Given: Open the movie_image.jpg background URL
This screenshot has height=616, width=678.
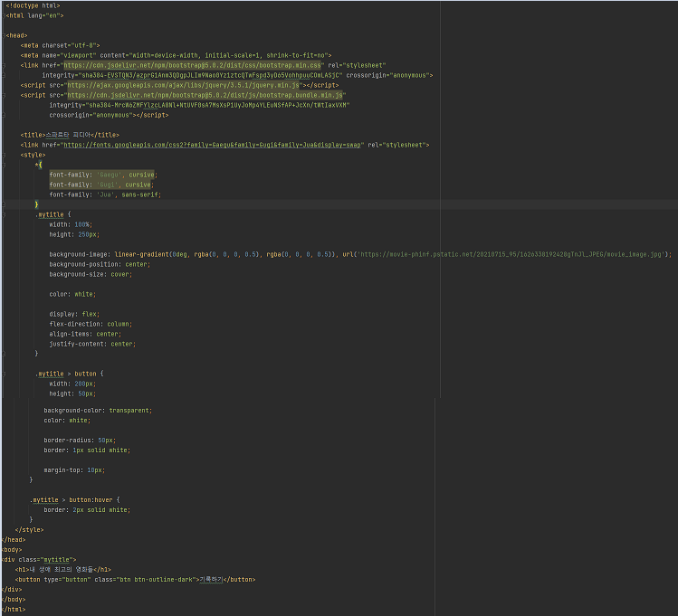Looking at the screenshot, I should [513, 254].
